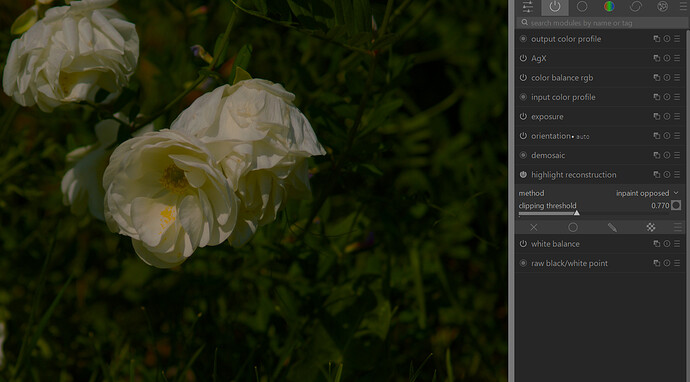Show the active modules tab
This screenshot has width=690, height=382.
point(554,7)
